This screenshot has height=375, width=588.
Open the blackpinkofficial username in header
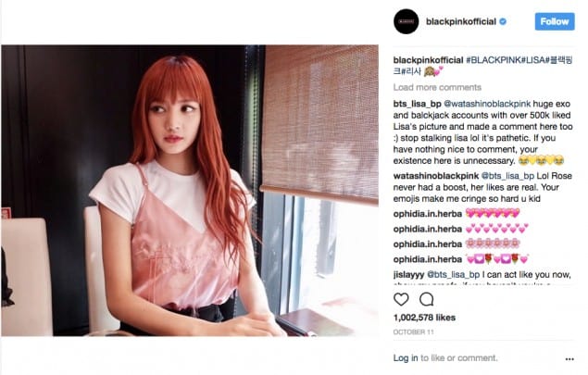pos(461,21)
